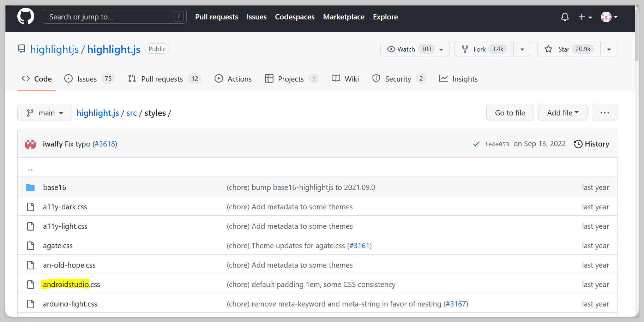Click the file icon for a11y-light.css

tap(31, 226)
